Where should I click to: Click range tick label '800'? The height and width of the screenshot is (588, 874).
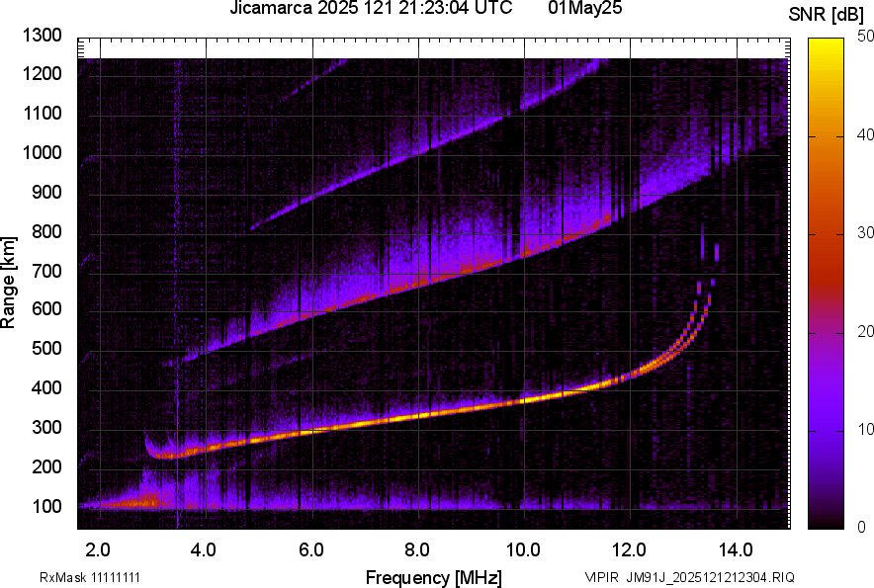[x=46, y=231]
